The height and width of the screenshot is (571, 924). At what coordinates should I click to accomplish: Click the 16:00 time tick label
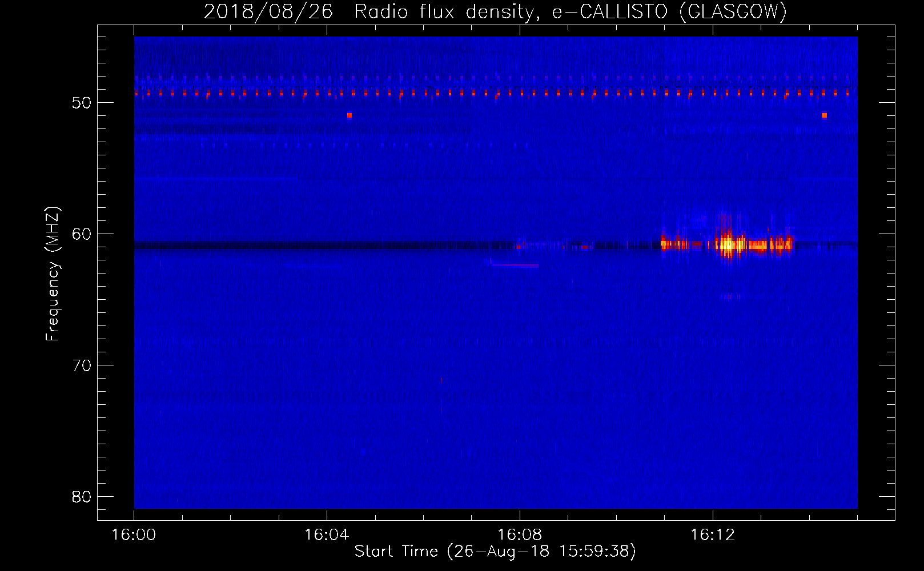[x=134, y=535]
